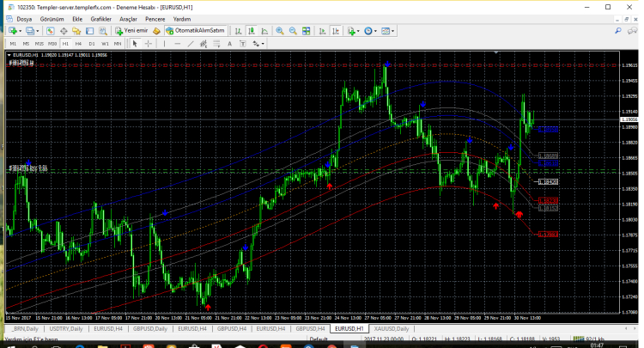Open the Görünüm menu

pos(52,19)
